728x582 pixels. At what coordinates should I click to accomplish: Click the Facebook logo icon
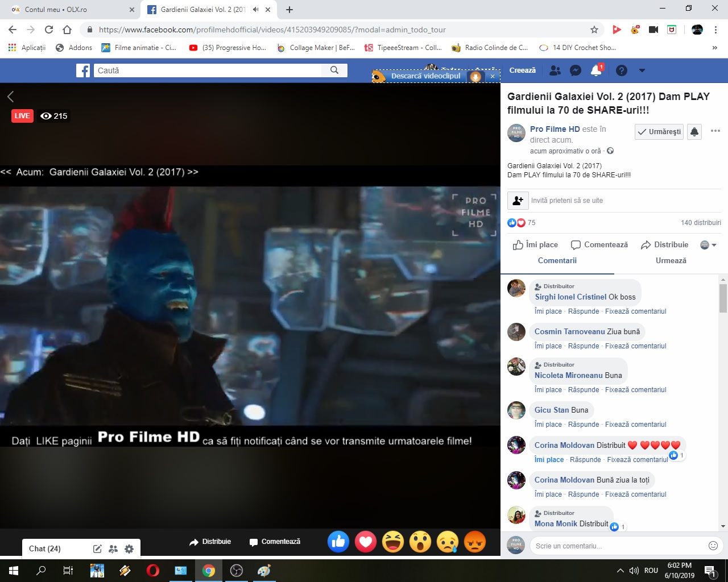tap(83, 70)
